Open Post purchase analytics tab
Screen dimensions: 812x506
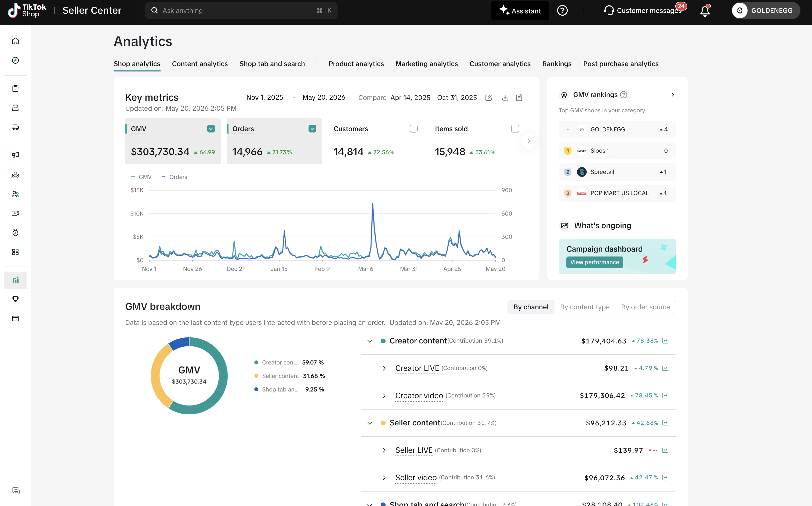[x=621, y=64]
